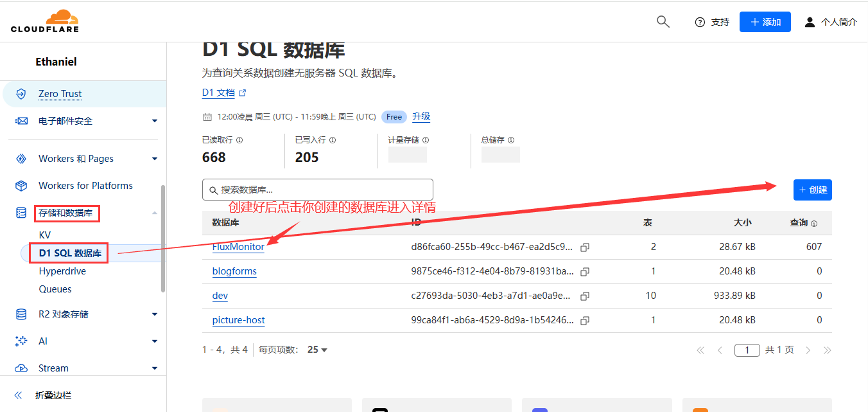Open Queues from the sidebar
868x412 pixels.
pos(55,289)
